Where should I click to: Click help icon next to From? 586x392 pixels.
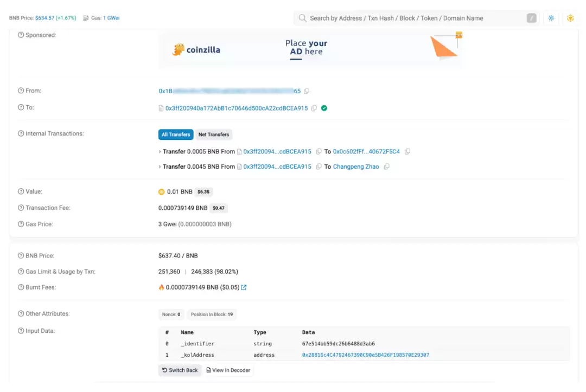[21, 91]
